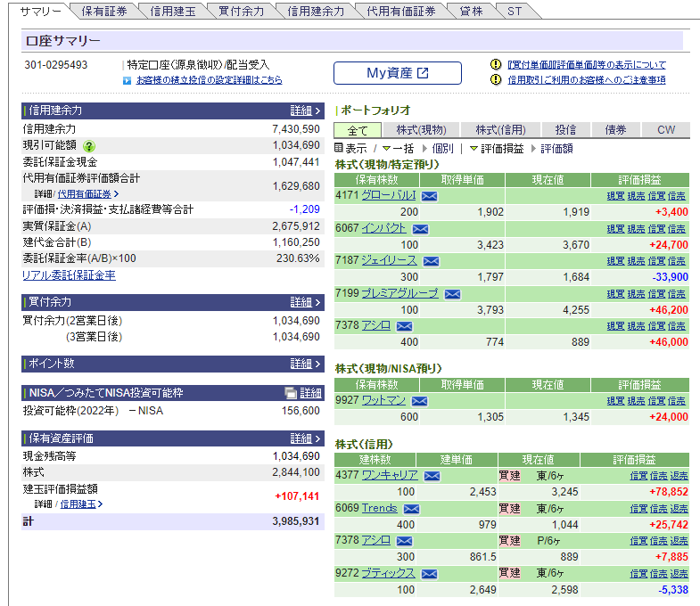The height and width of the screenshot is (606, 700).
Task: Click 信買 for 9272 ブティックス
Action: pyautogui.click(x=638, y=574)
